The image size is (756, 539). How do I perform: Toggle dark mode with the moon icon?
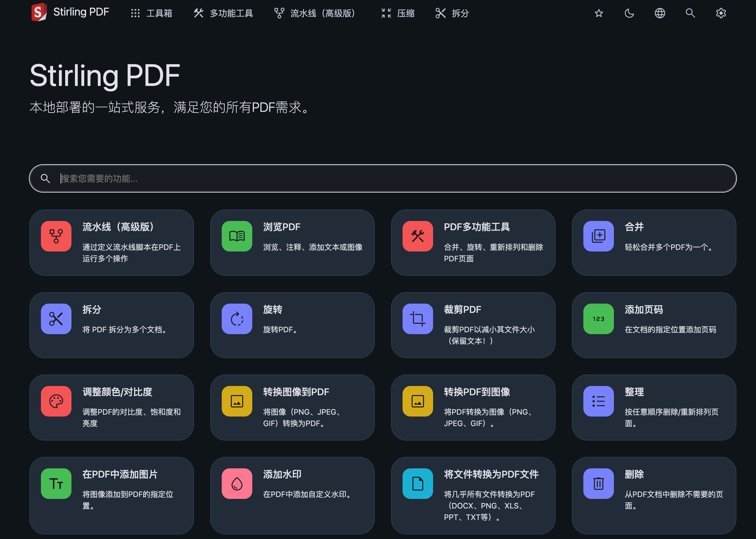click(629, 13)
